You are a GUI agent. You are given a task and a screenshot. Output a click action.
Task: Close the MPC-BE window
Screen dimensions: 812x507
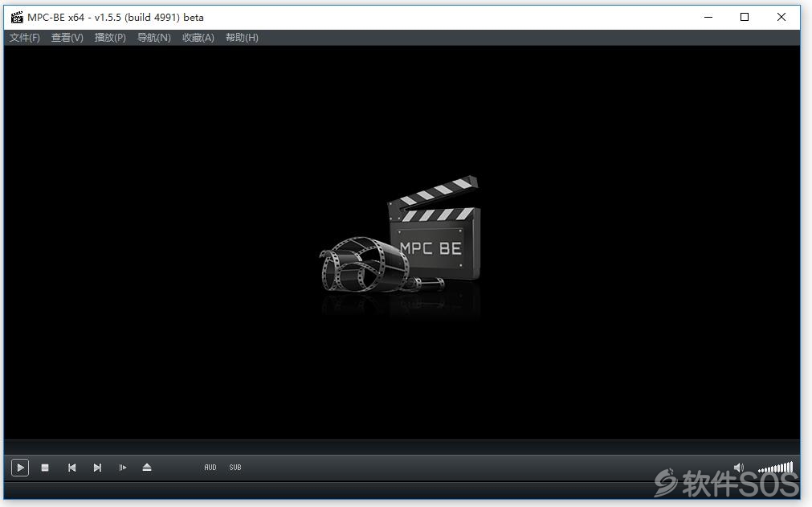click(781, 17)
